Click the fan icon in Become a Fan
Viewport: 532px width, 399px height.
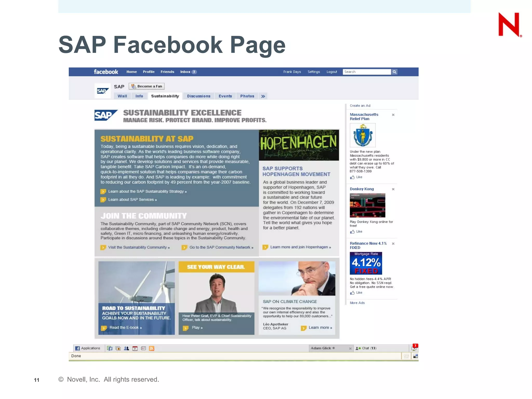[133, 86]
